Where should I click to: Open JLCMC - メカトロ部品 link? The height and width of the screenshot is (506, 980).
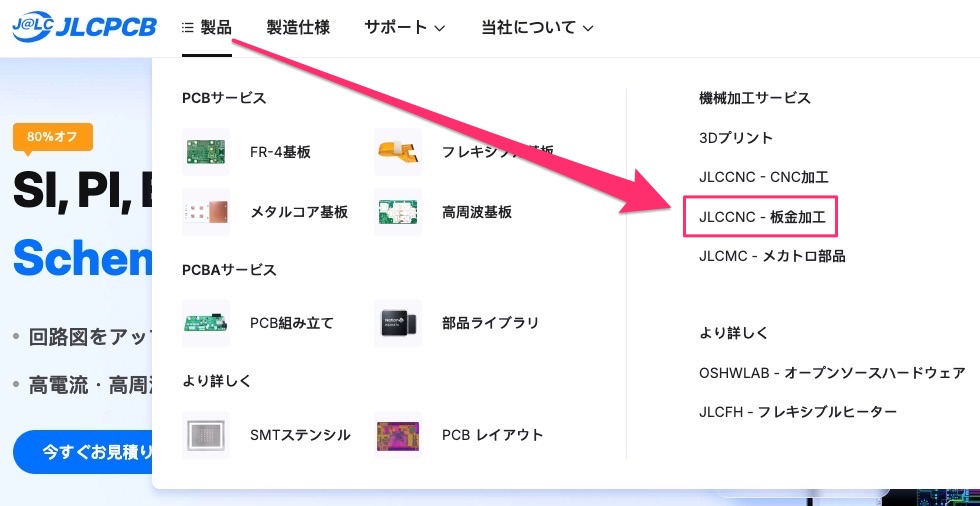[772, 256]
